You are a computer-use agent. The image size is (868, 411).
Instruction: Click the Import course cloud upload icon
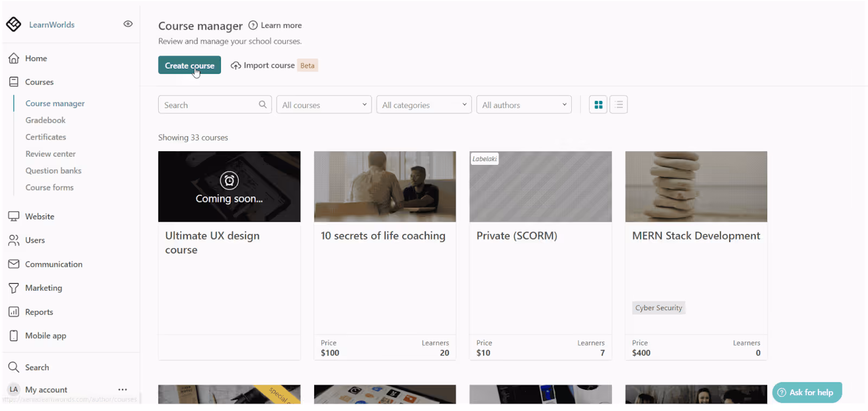(x=235, y=66)
